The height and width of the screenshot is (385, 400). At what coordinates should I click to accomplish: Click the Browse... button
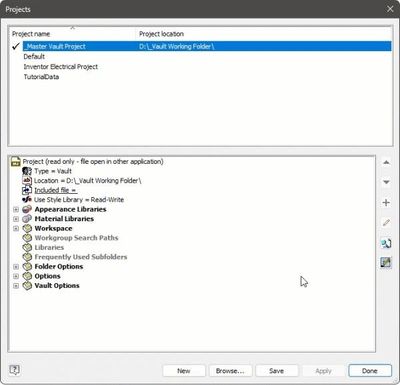click(x=230, y=371)
